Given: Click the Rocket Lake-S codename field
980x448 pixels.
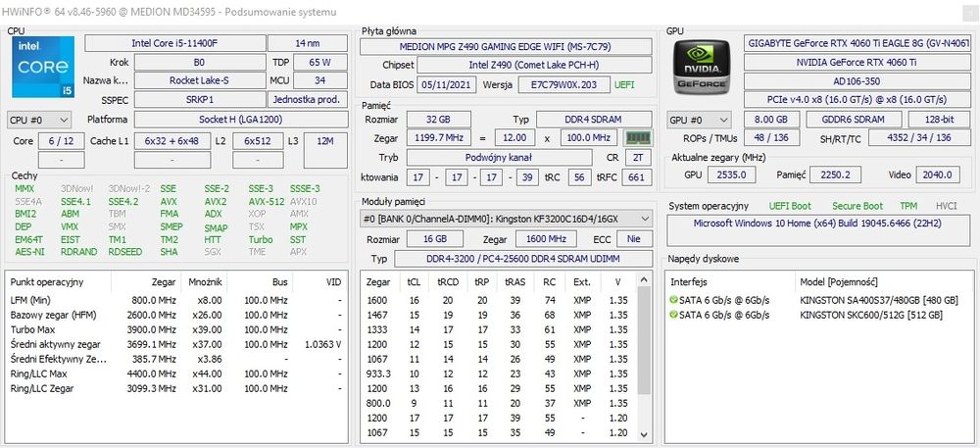Looking at the screenshot, I should coord(199,80).
